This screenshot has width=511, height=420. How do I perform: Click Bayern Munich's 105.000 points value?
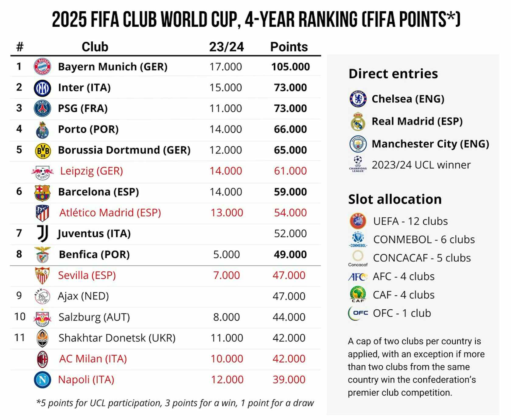(290, 67)
